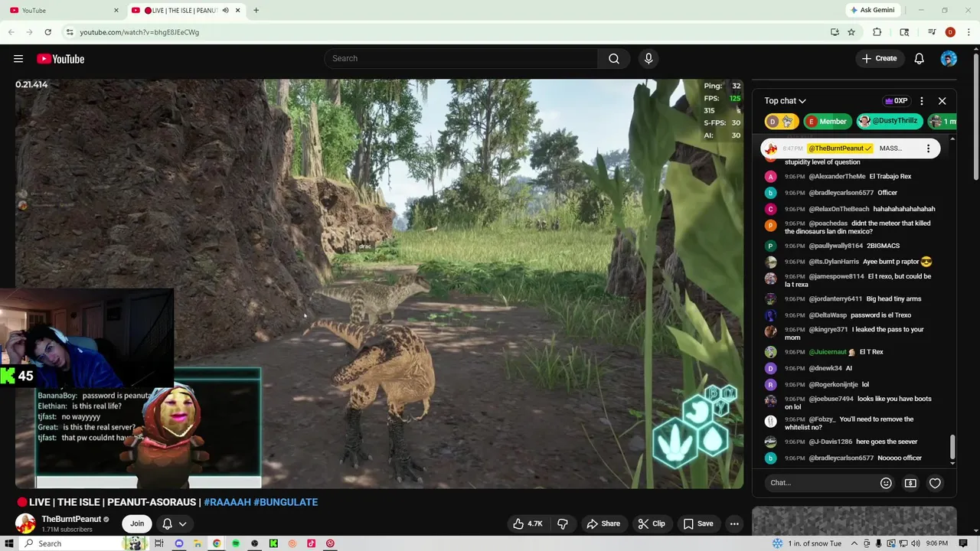Click the #BUNGULATE hashtag link

[286, 502]
